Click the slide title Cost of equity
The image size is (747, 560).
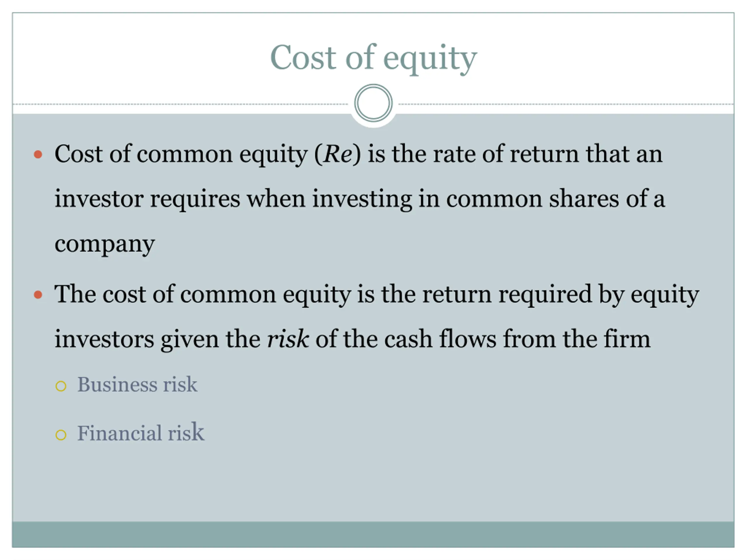[373, 58]
